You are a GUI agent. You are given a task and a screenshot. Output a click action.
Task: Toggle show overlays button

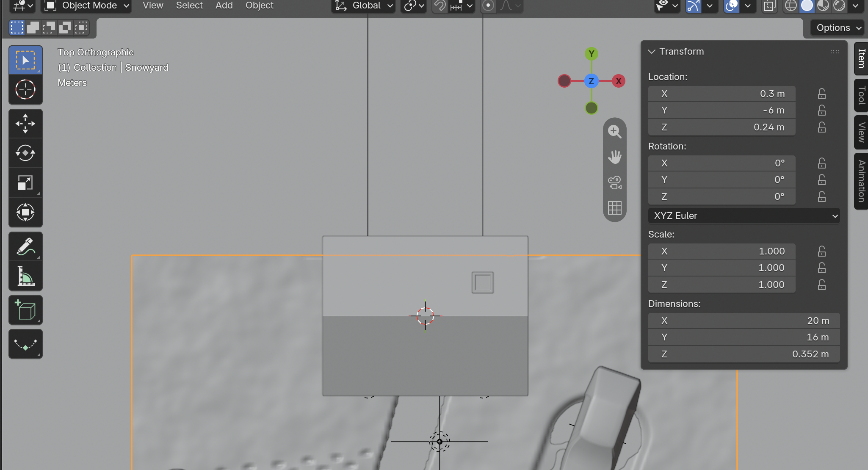732,6
